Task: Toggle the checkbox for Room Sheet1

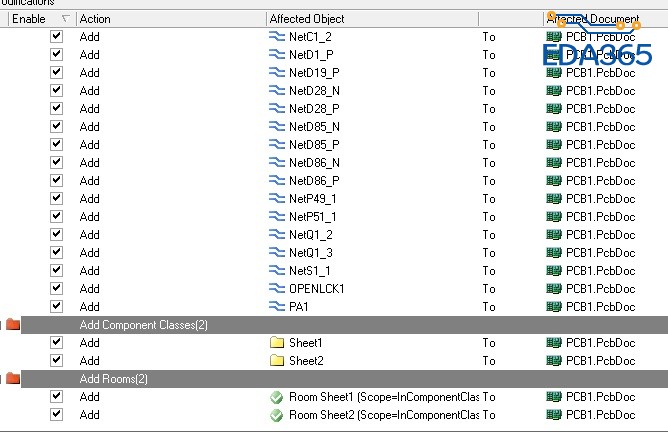Action: pos(56,396)
